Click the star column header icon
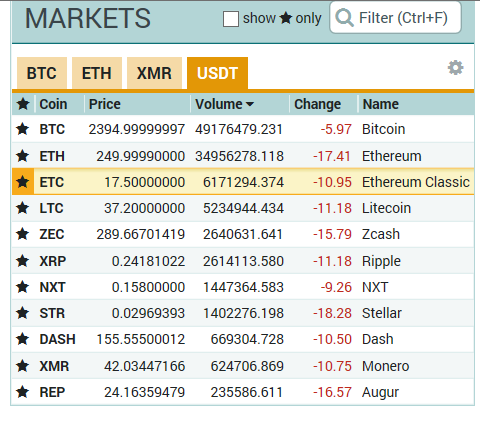The width and height of the screenshot is (482, 424). pyautogui.click(x=23, y=104)
